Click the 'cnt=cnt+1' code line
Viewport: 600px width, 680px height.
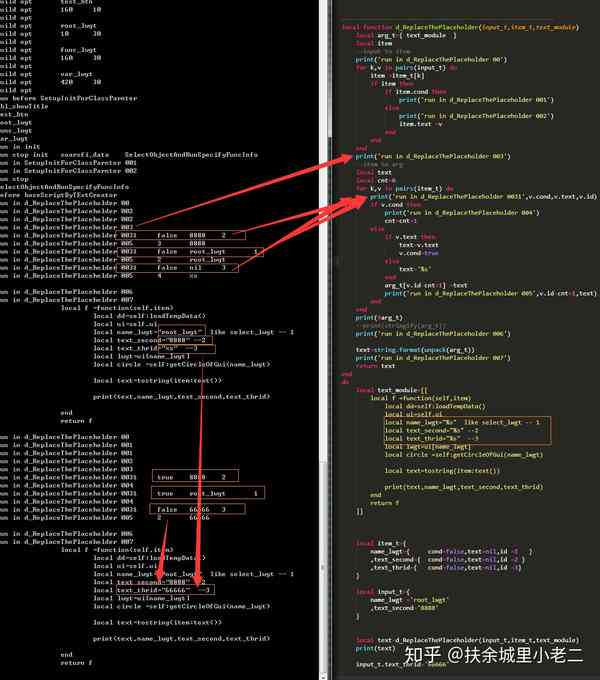coord(400,221)
